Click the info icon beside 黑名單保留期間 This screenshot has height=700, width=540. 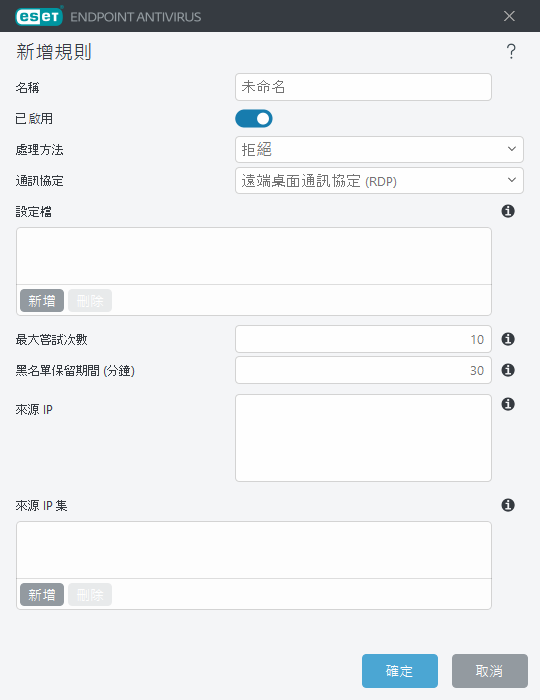(508, 370)
